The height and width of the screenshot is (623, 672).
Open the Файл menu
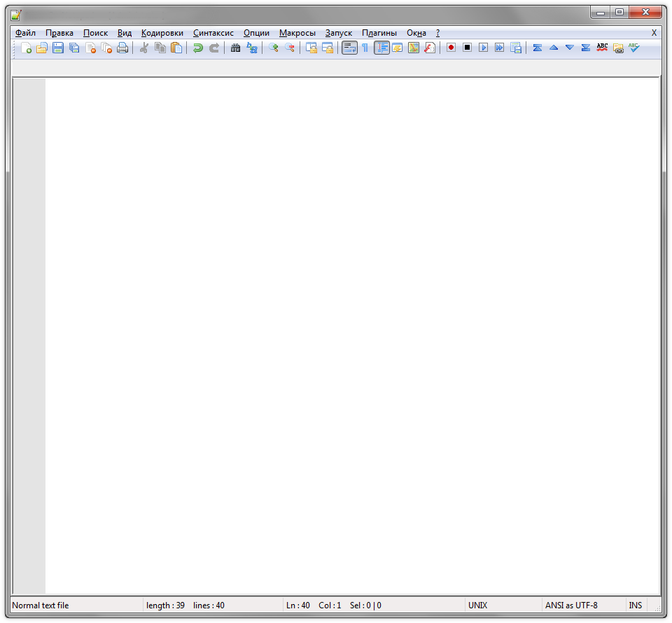point(25,33)
